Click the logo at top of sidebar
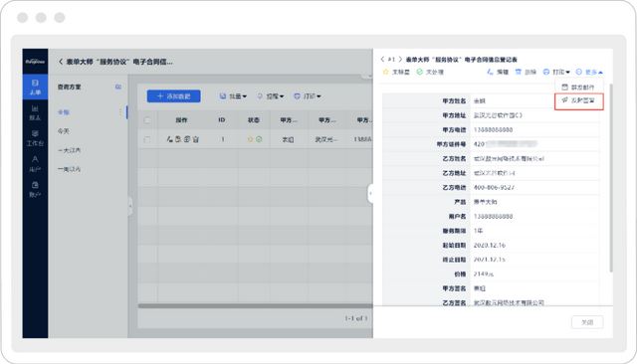This screenshot has height=364, width=637. click(35, 62)
